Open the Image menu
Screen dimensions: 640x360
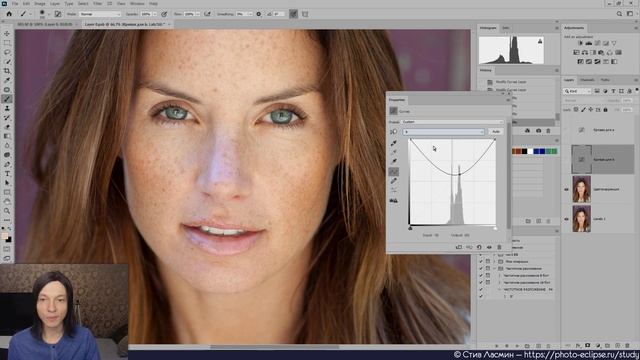40,3
